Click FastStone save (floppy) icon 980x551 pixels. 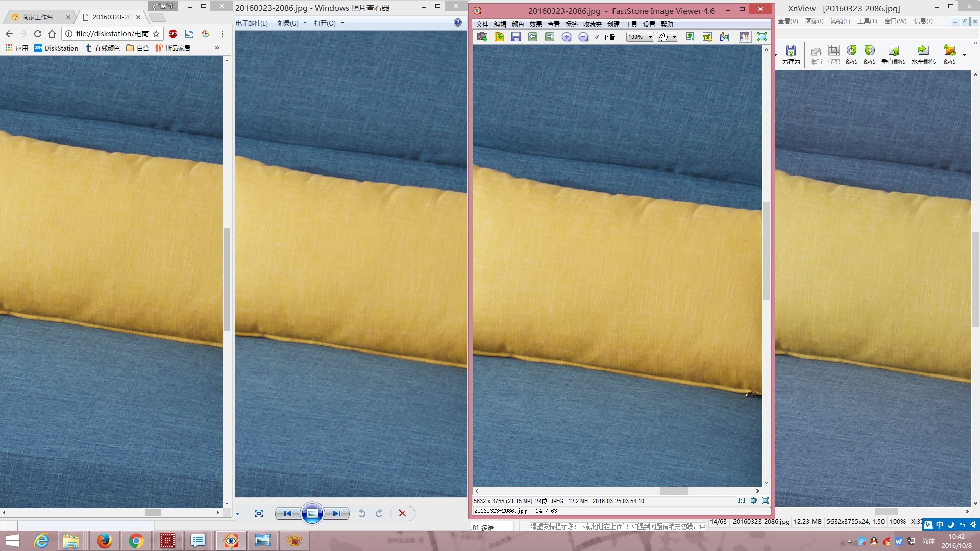coord(516,37)
